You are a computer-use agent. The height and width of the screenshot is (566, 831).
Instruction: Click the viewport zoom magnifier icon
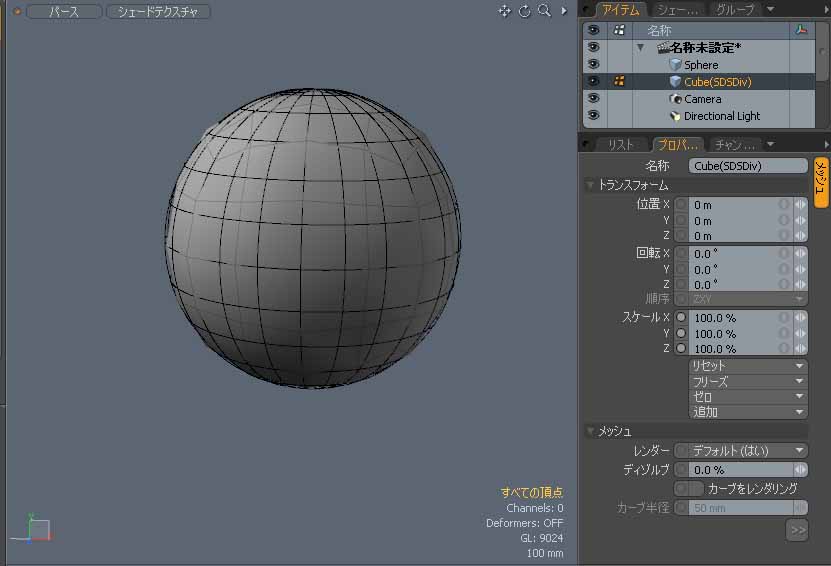544,11
